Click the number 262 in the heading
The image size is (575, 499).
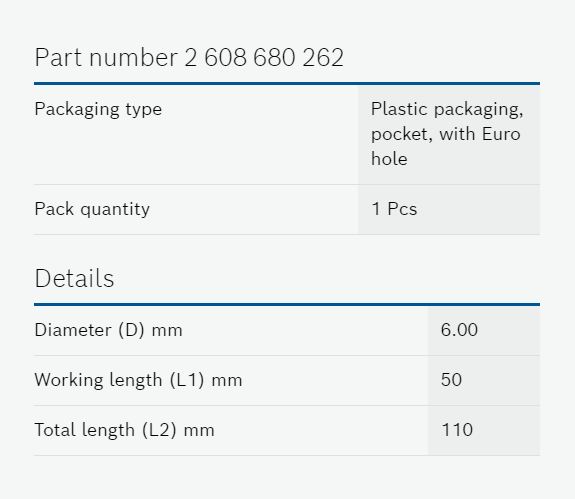[323, 58]
